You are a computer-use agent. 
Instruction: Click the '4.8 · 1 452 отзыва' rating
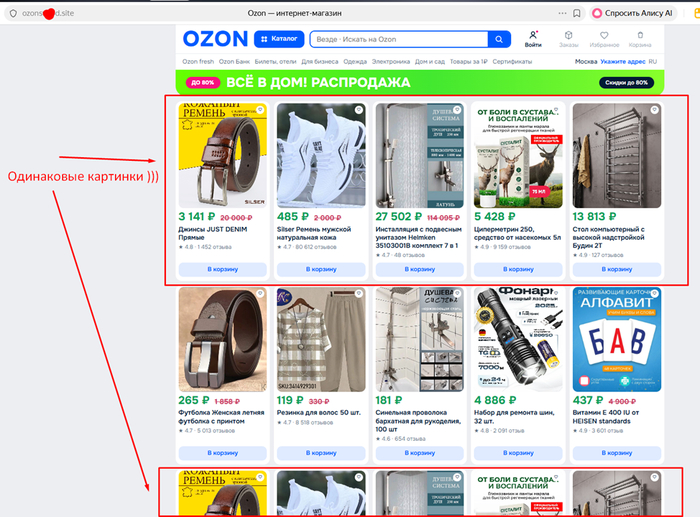(205, 247)
